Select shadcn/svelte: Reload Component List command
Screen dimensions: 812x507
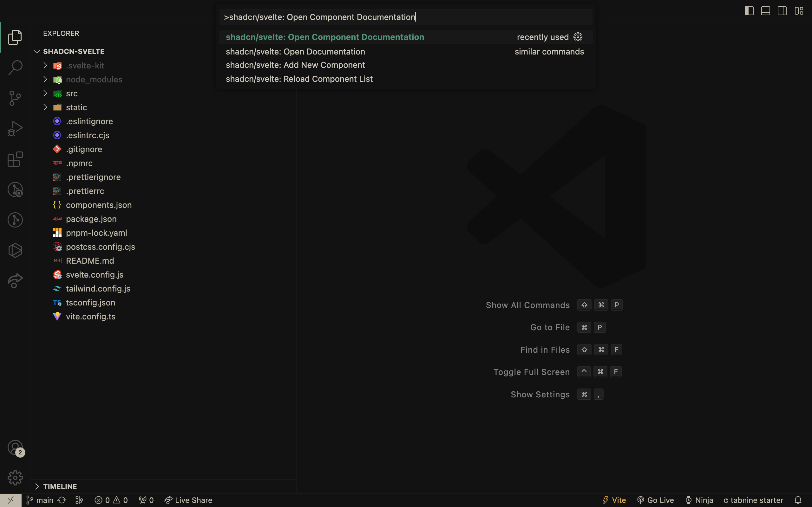pos(299,79)
